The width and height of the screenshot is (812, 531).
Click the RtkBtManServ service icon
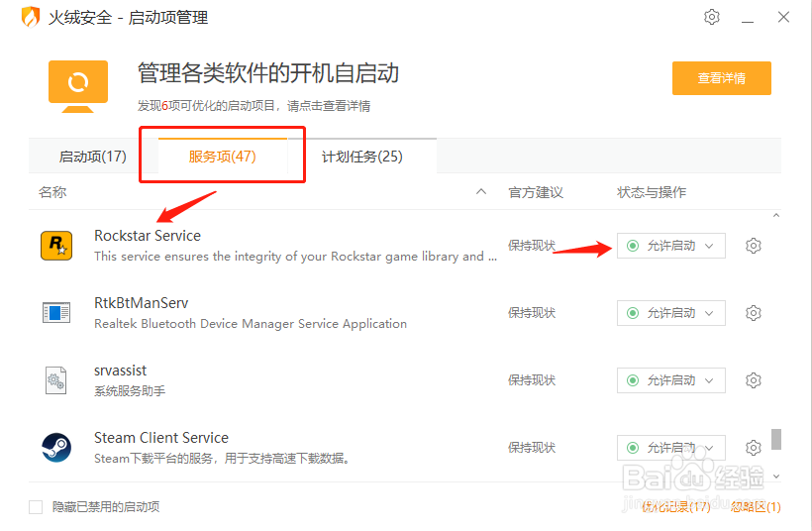pos(55,313)
